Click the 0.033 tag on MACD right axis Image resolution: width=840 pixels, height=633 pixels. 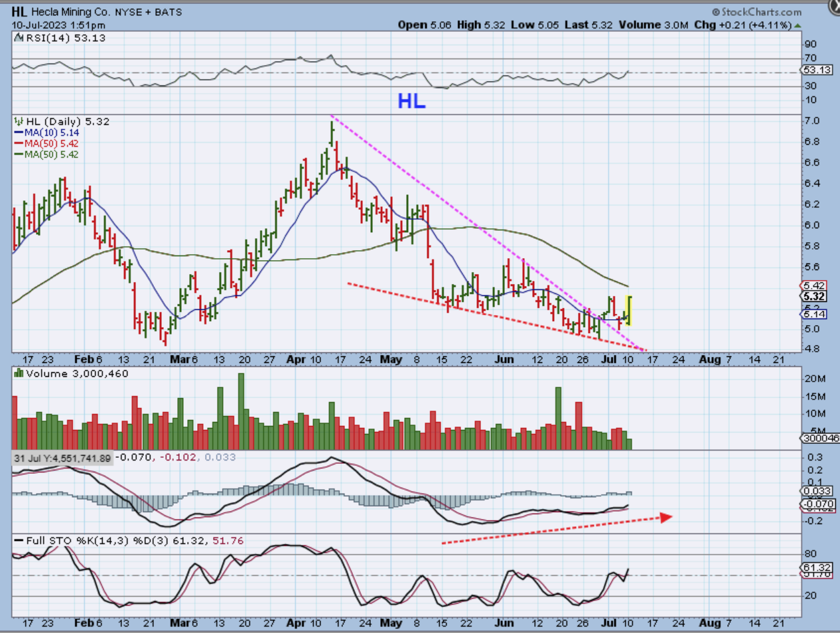pyautogui.click(x=817, y=491)
